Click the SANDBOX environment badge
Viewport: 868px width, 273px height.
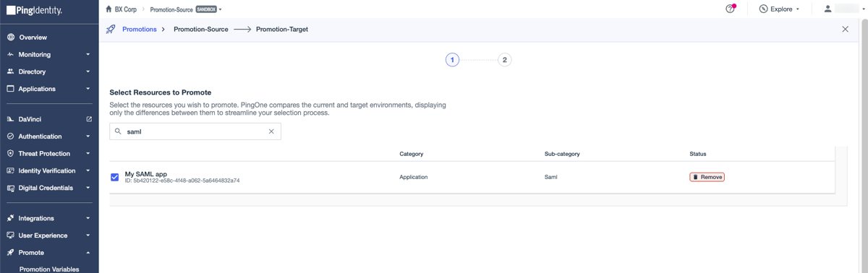(x=206, y=9)
